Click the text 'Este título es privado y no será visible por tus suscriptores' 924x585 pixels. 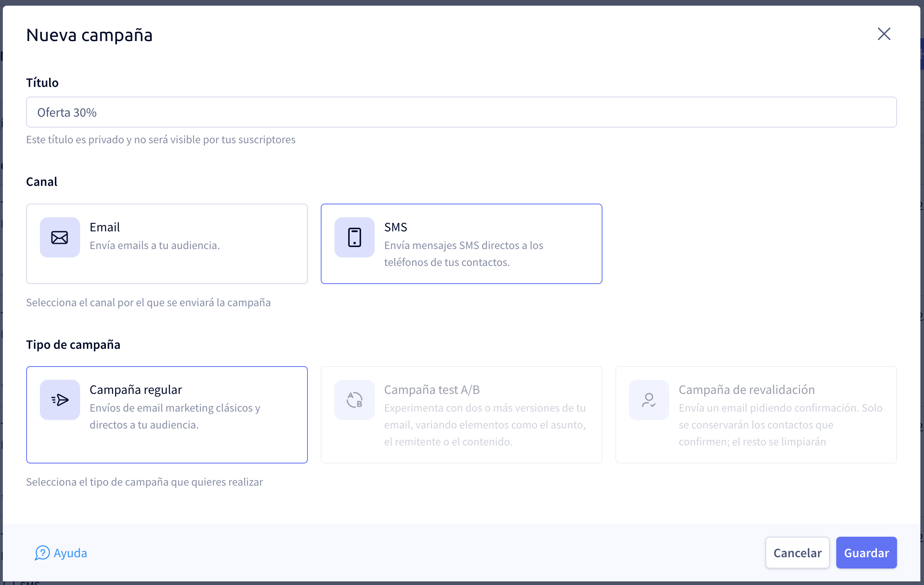pos(161,140)
